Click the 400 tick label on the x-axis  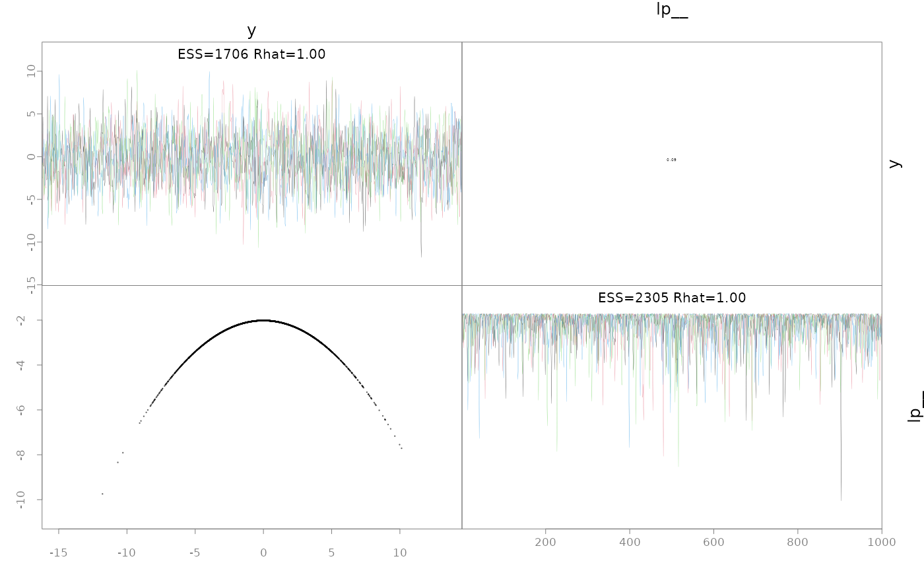(x=630, y=543)
